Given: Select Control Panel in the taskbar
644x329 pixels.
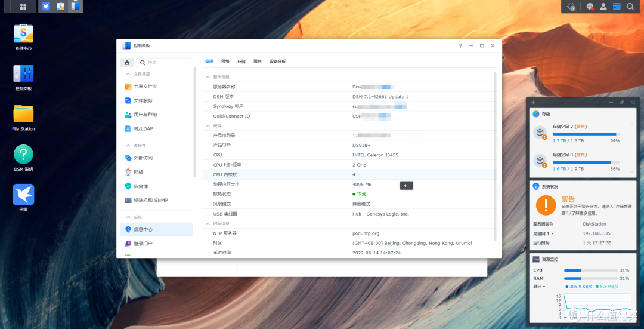Looking at the screenshot, I should 75,7.
